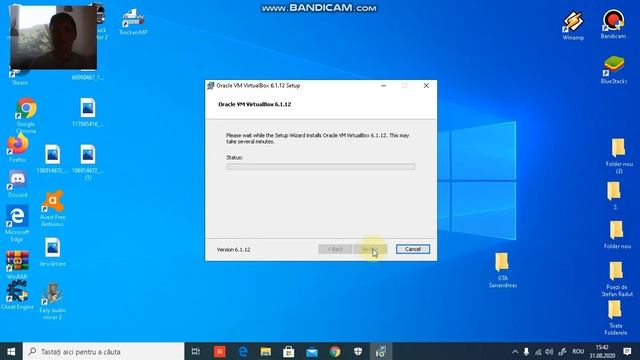Click the microphone icon in system tray
This screenshot has height=360, width=640.
527,351
